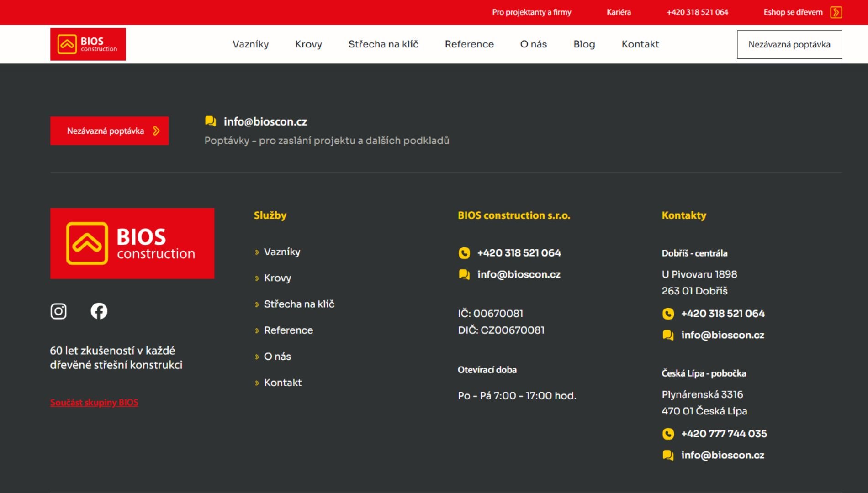Call Dobříš centrála number +420 318 521 064
Screen dimensions: 868x493
723,314
